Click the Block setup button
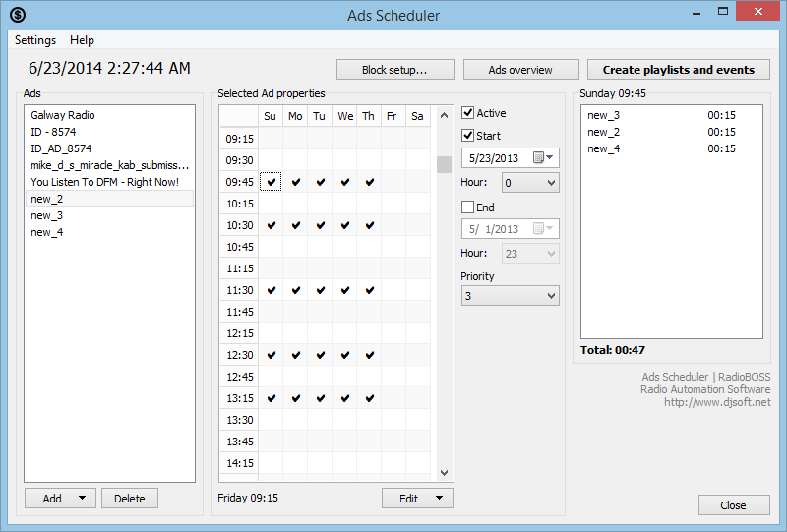 [395, 70]
